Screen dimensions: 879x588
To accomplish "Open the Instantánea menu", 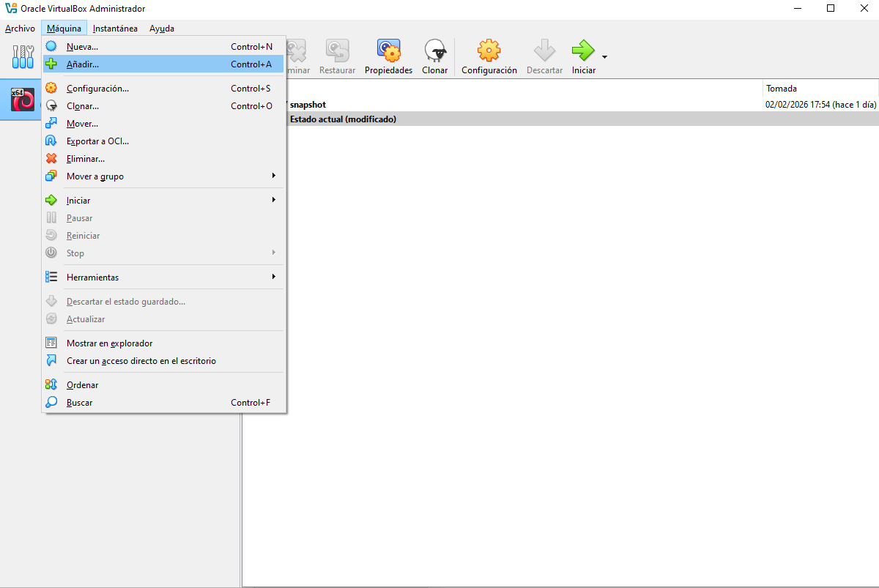I will 115,29.
